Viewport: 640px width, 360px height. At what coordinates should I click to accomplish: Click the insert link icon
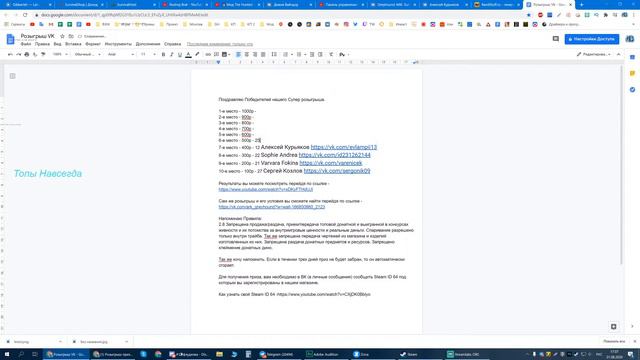pos(208,54)
